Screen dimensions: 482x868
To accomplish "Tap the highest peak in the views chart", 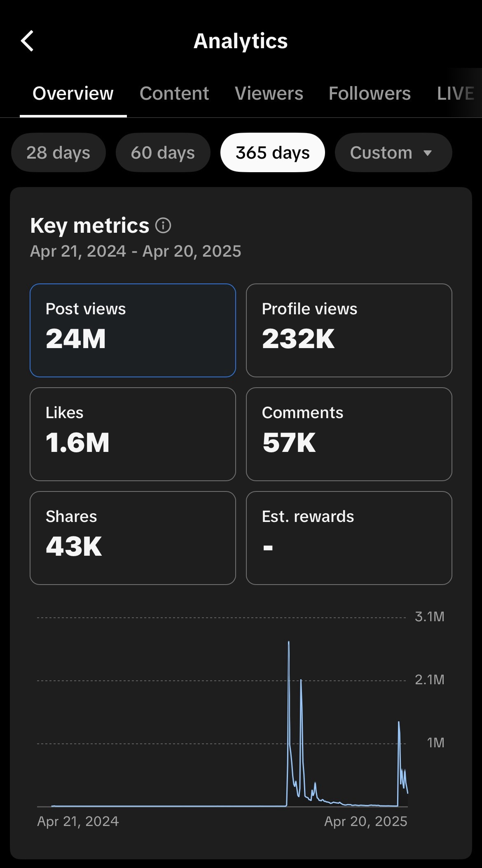I will pos(289,643).
